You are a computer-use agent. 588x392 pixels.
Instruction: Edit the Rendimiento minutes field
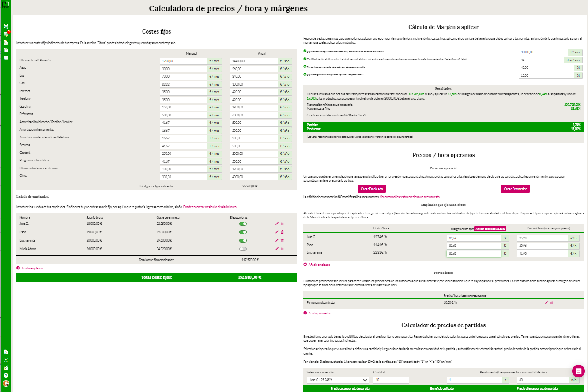pyautogui.click(x=542, y=380)
